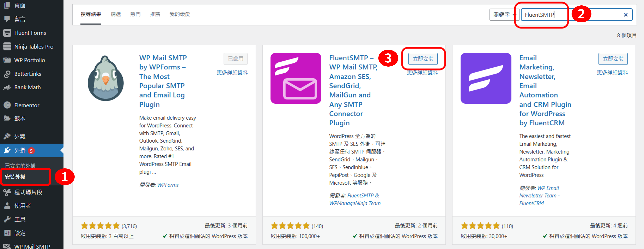
Task: Click the Ninja Tables Pro icon
Action: (x=7, y=46)
